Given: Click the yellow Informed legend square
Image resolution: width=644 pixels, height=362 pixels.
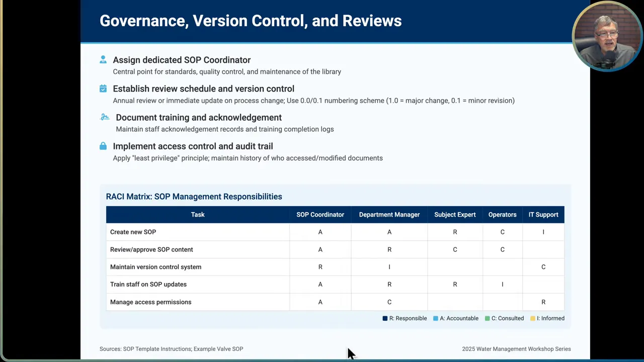Looking at the screenshot, I should (533, 318).
